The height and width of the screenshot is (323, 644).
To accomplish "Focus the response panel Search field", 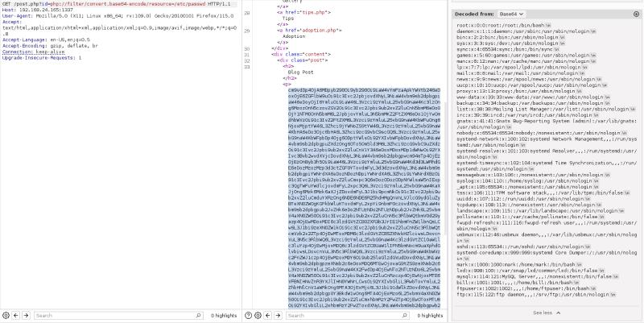I will tap(354, 315).
